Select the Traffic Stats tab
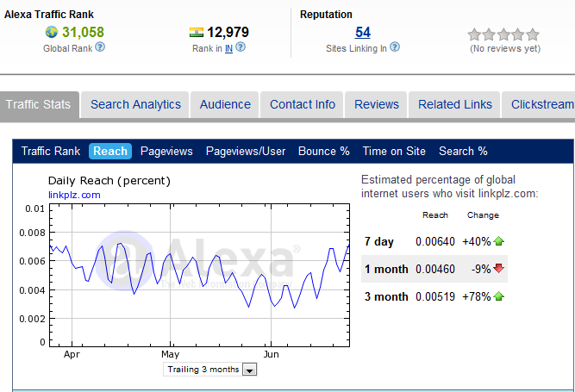The image size is (575, 392). (38, 104)
